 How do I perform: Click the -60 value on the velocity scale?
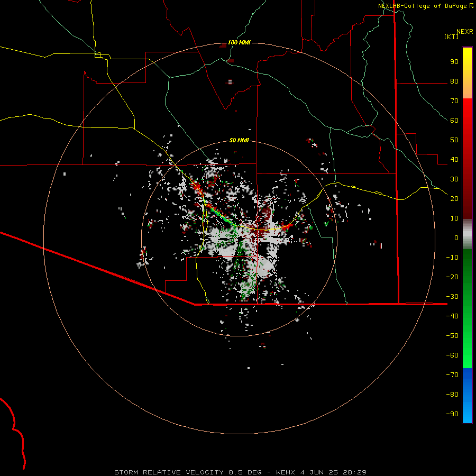click(x=452, y=355)
